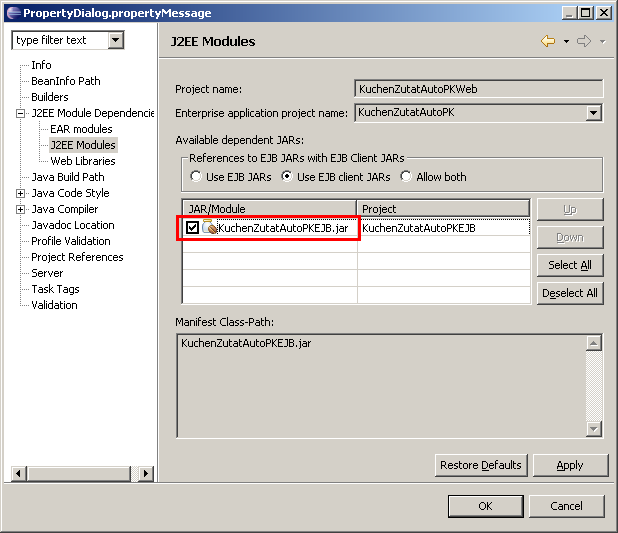Click the Apply button
The width and height of the screenshot is (618, 533).
coord(570,465)
